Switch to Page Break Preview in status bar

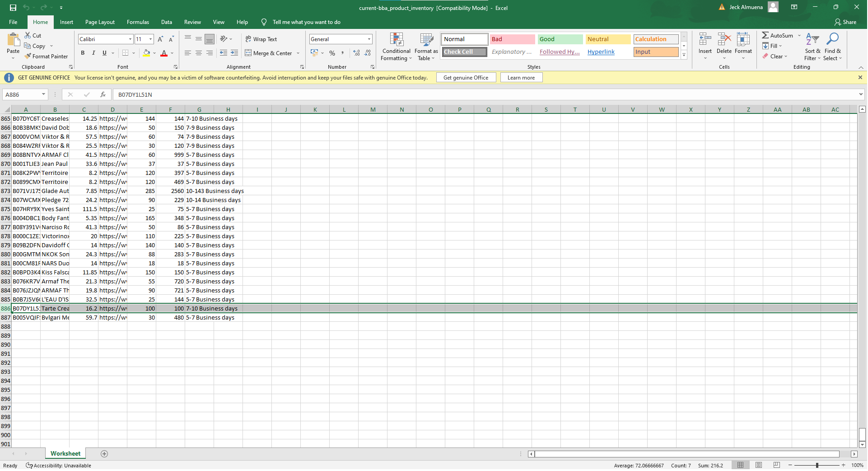click(777, 465)
